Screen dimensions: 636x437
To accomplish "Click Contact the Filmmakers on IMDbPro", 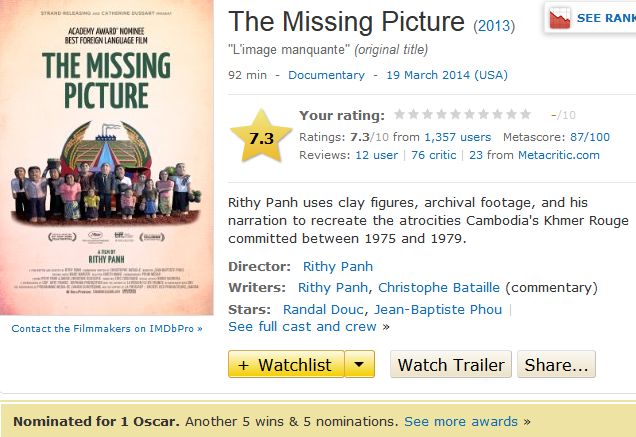I will [x=106, y=328].
